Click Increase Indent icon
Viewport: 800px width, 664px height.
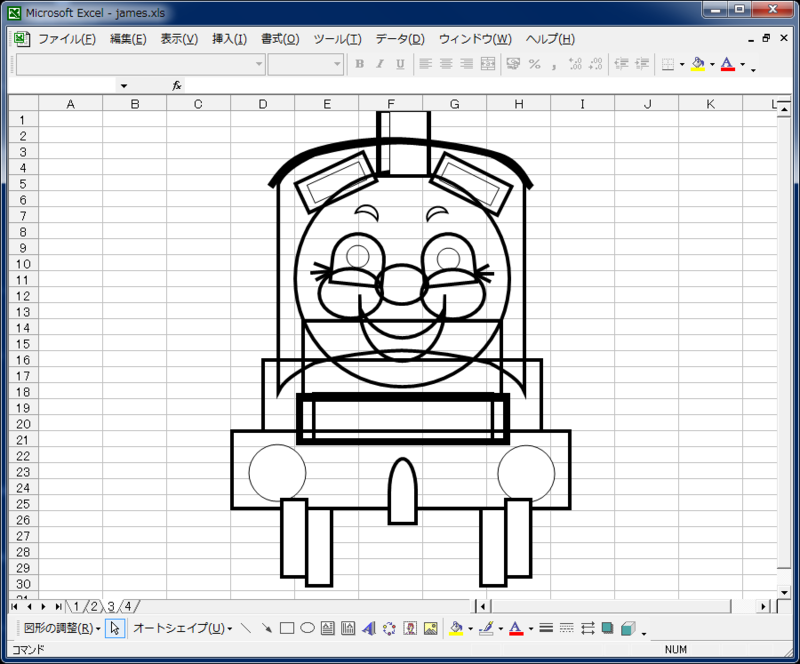(642, 64)
